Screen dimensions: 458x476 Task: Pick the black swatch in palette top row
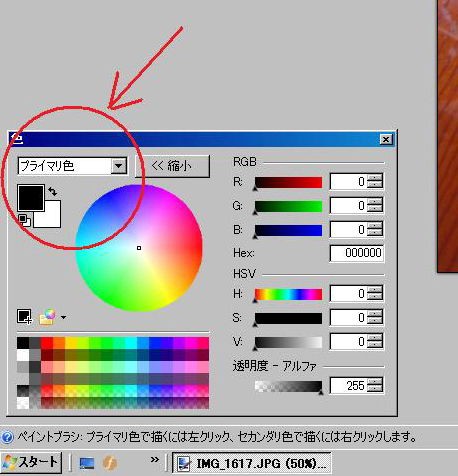pyautogui.click(x=23, y=343)
